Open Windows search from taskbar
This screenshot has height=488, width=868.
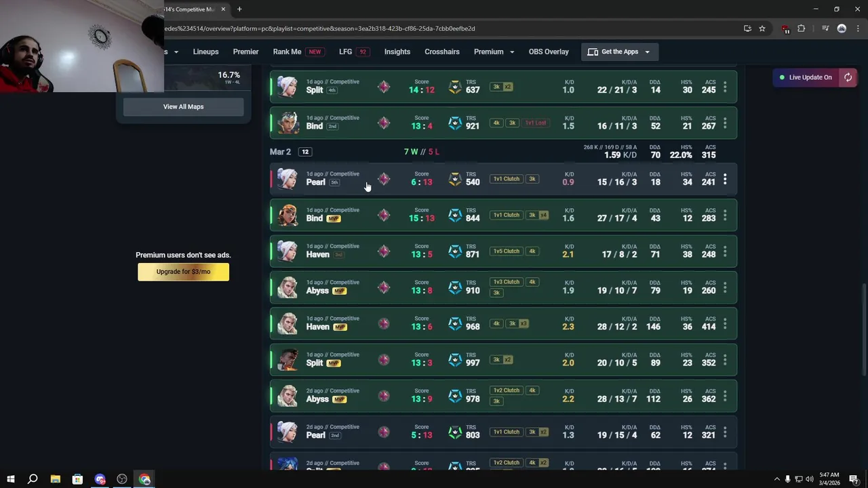coord(33,479)
